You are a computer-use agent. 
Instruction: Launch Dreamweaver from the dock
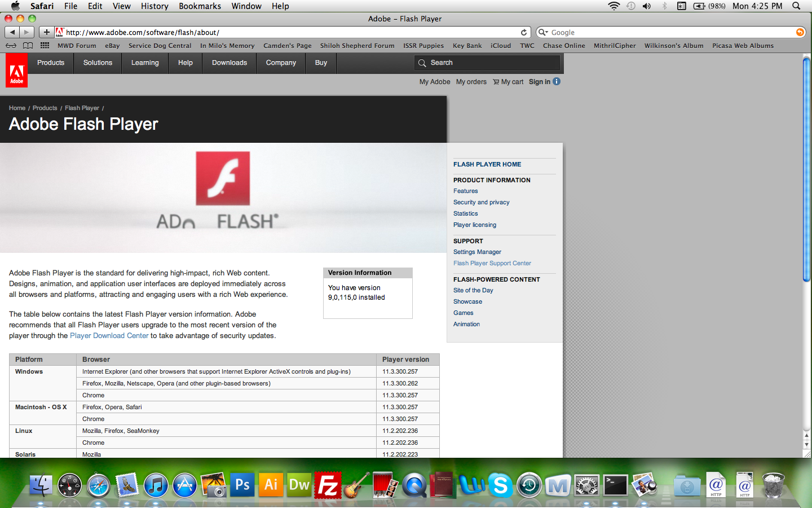point(299,484)
